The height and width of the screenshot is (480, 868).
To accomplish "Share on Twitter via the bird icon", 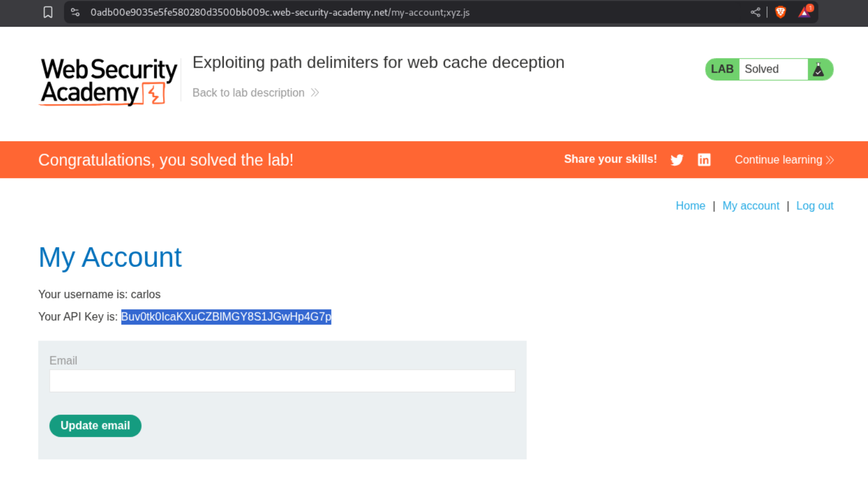I will (x=677, y=160).
